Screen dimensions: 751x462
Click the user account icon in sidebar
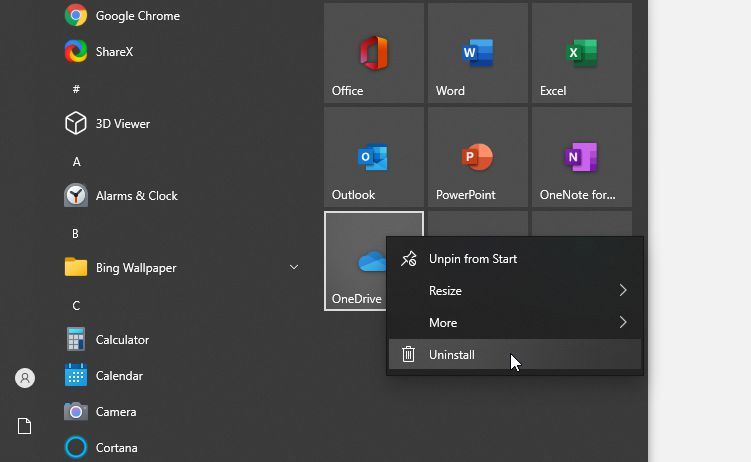point(25,378)
